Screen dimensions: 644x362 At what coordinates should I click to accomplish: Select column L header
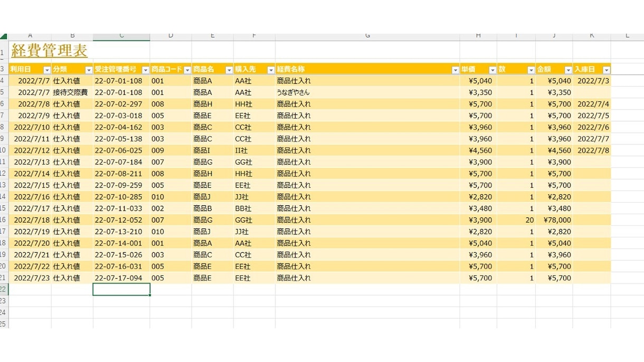click(627, 36)
